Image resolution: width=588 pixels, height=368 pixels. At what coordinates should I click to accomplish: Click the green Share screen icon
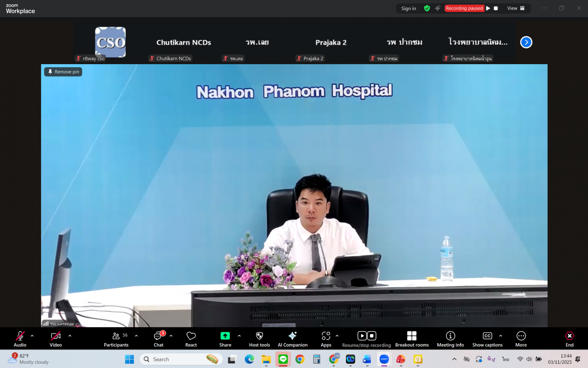(225, 336)
